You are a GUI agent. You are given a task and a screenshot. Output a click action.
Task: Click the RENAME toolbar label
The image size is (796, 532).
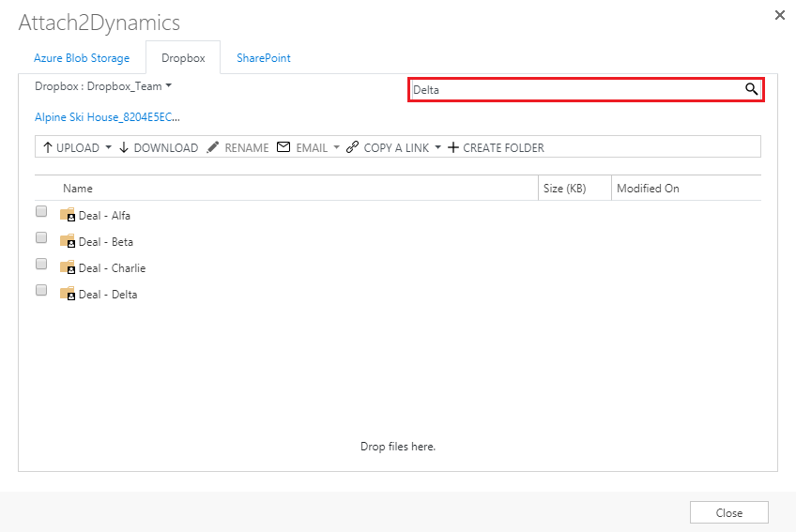(x=247, y=147)
